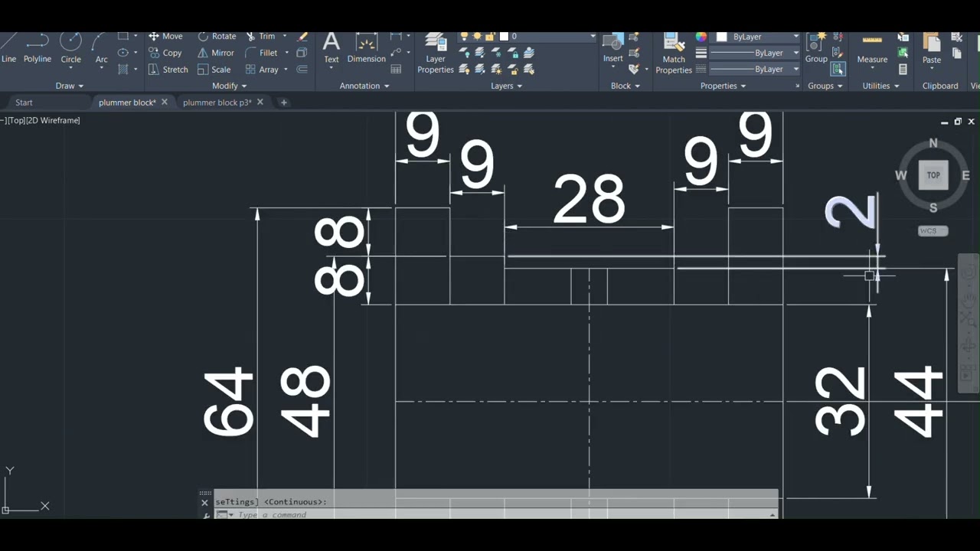Expand the Annotation panel
The height and width of the screenshot is (551, 980).
(364, 86)
